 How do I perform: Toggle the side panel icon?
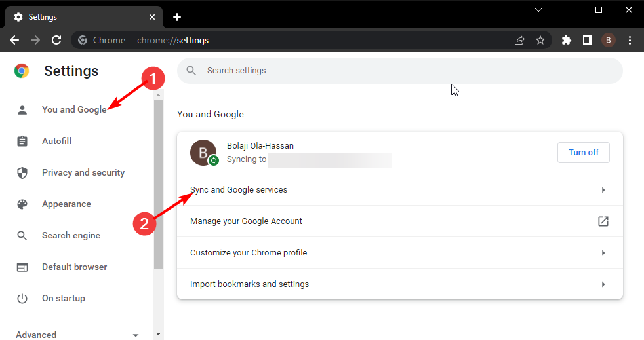pos(588,40)
